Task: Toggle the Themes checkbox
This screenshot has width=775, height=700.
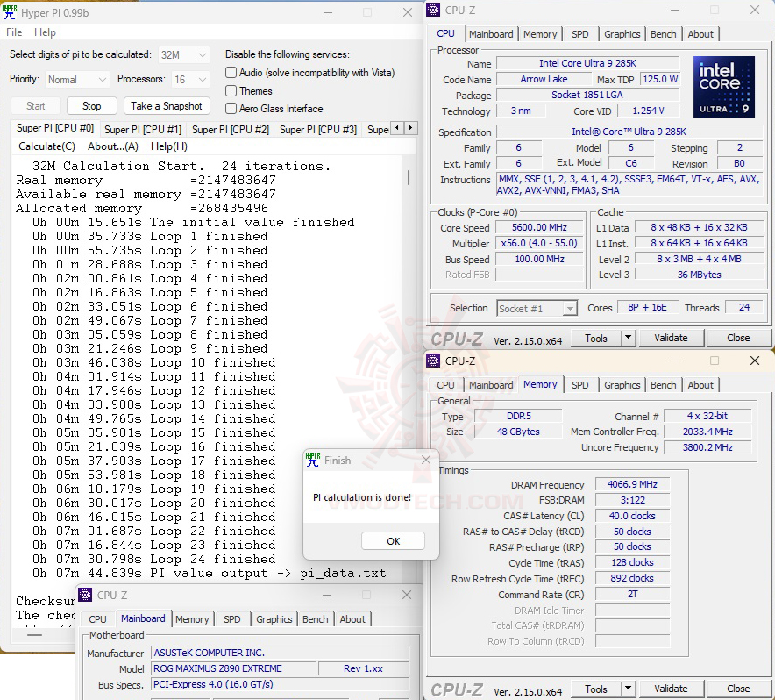Action: pyautogui.click(x=231, y=91)
